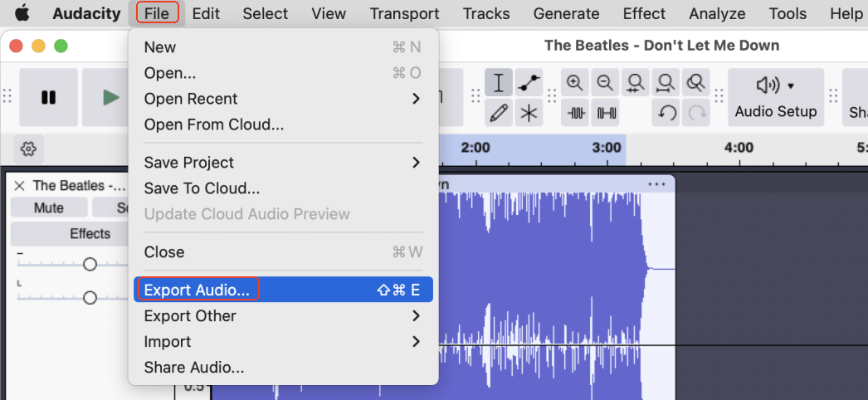
Task: Select the Envelope tool
Action: point(529,83)
